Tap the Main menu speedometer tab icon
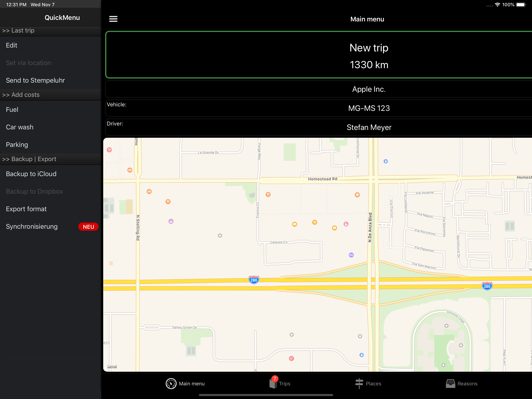Image resolution: width=532 pixels, height=399 pixels. (171, 384)
